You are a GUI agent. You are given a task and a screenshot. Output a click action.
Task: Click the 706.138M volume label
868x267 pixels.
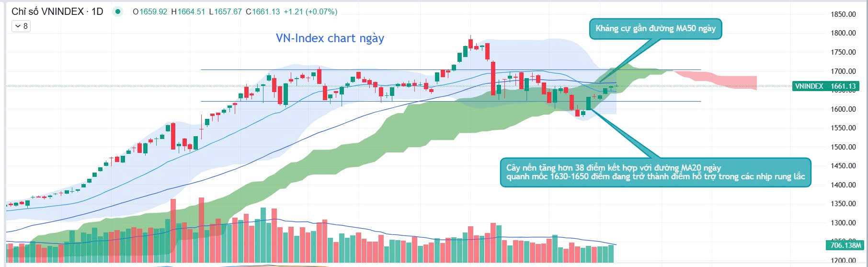(845, 245)
